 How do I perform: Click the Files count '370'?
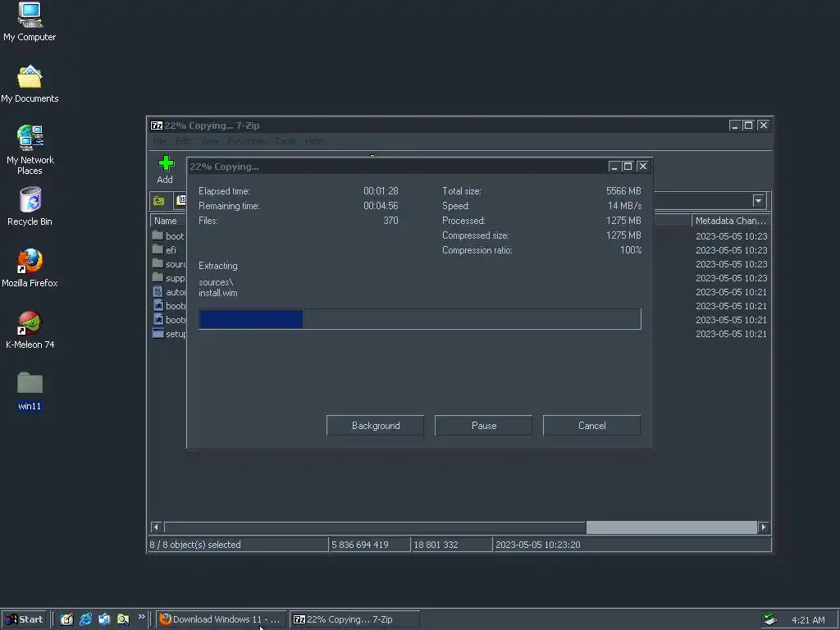click(390, 220)
